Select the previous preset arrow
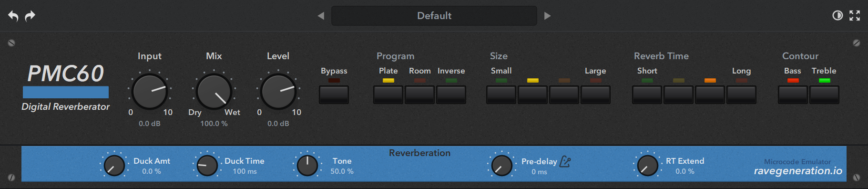Viewport: 868px width, 189px height. click(x=321, y=16)
